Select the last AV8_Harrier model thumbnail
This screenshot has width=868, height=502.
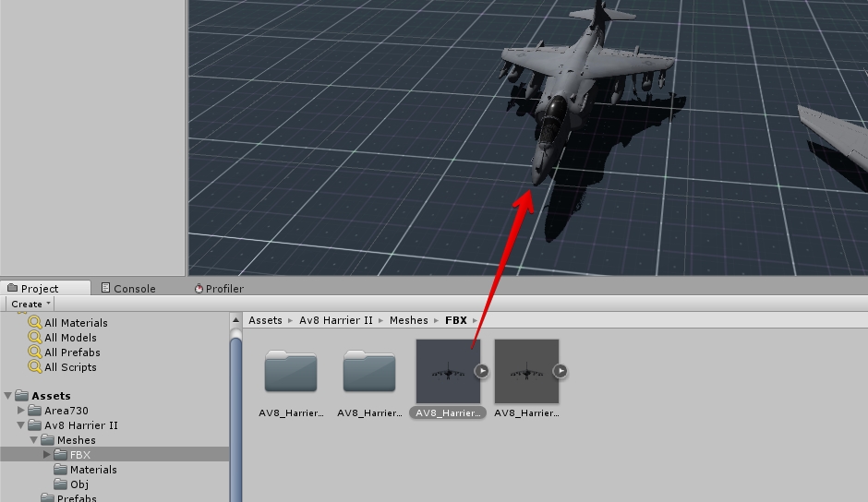(x=526, y=371)
